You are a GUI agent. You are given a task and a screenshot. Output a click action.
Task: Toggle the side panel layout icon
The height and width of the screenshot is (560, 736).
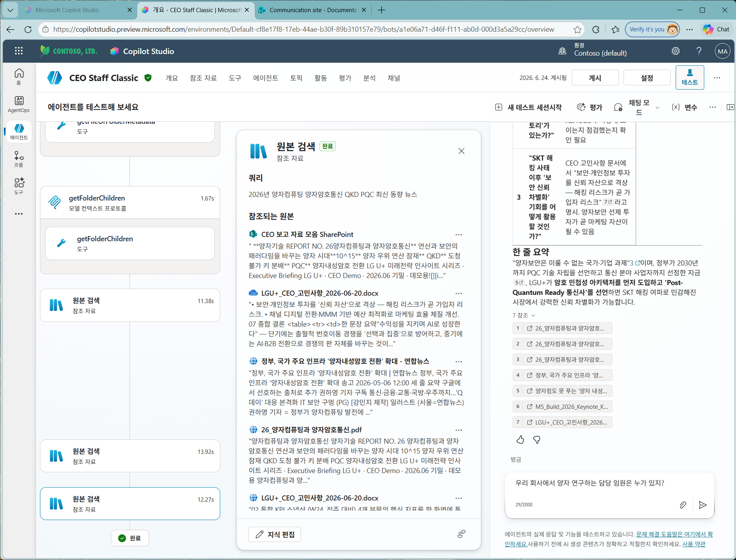point(730,107)
